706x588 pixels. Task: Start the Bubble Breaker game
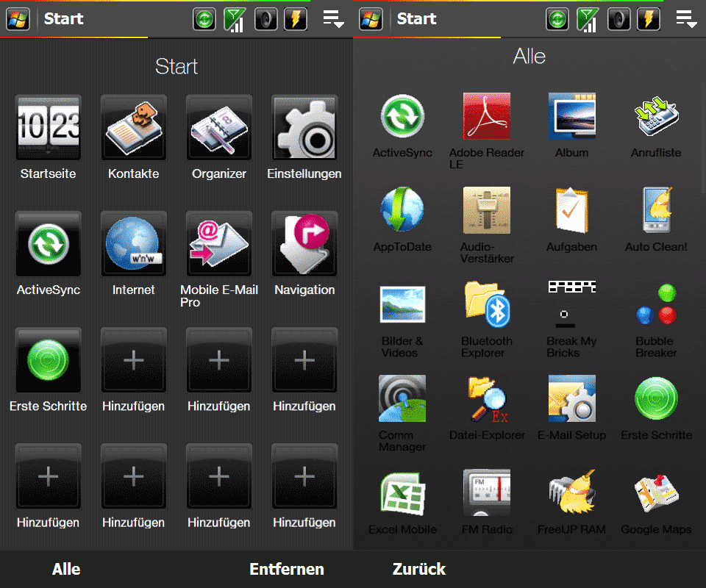tap(656, 304)
